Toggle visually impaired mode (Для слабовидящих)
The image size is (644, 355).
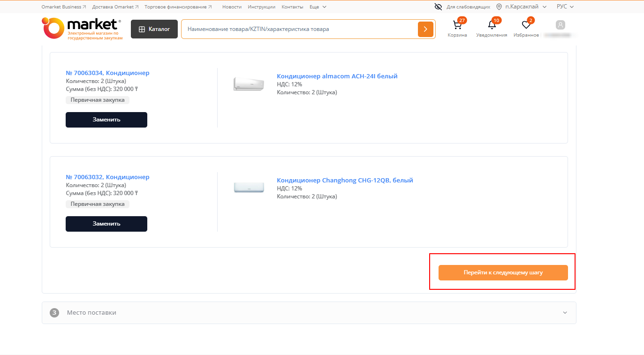pyautogui.click(x=462, y=7)
